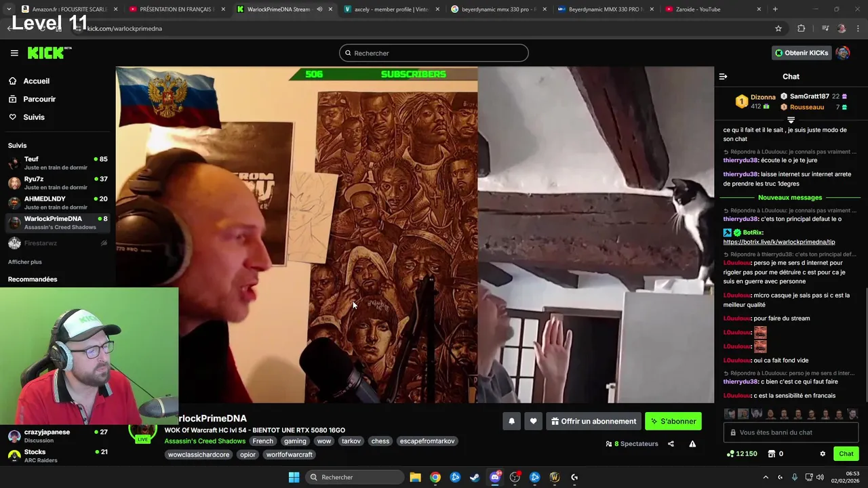The height and width of the screenshot is (488, 868).
Task: Select the worlfofwarcraft tag
Action: click(290, 455)
